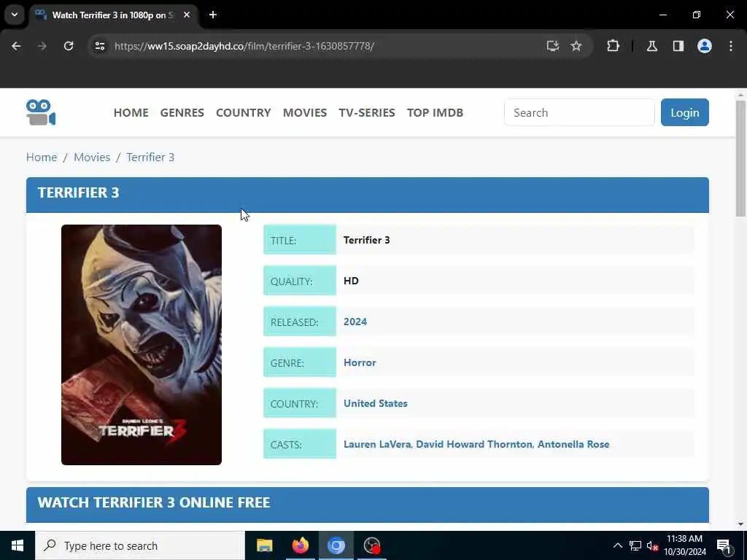
Task: Click the page vertical scrollbar thumb
Action: 740,157
